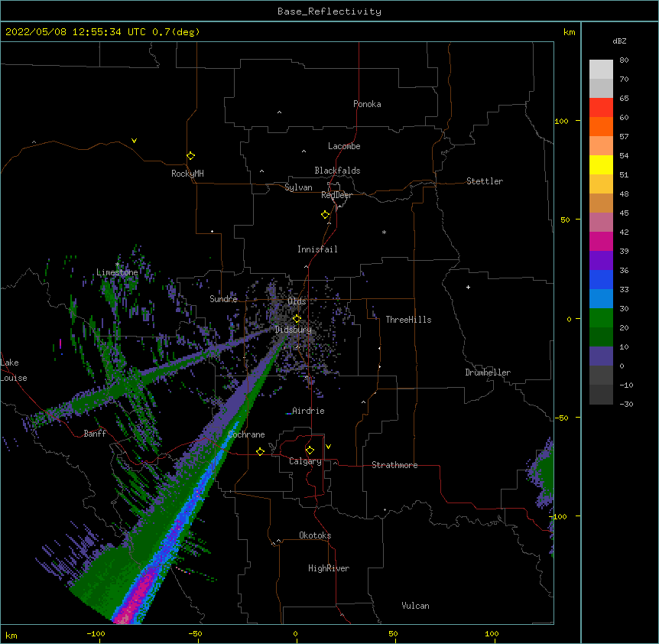Click the 100 km tick on right axis
659x644 pixels.
tap(561, 121)
